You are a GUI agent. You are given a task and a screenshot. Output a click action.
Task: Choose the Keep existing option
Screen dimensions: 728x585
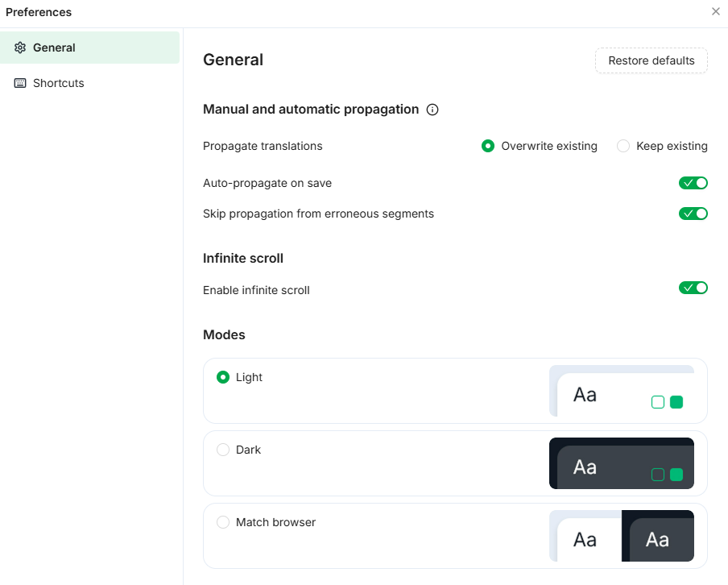coord(623,146)
